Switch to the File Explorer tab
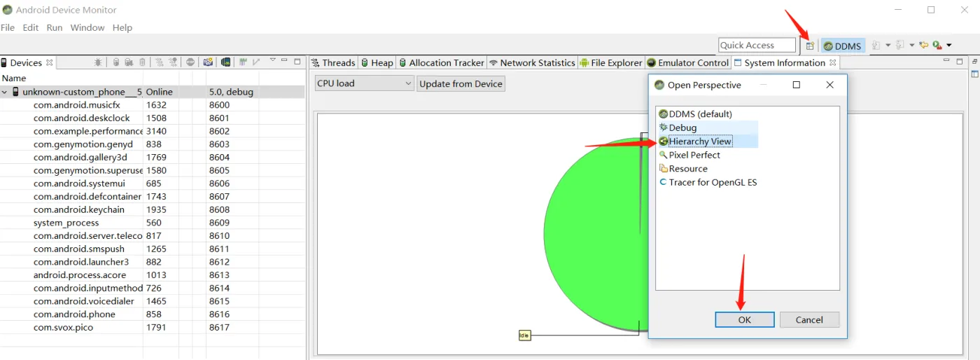 (x=610, y=62)
